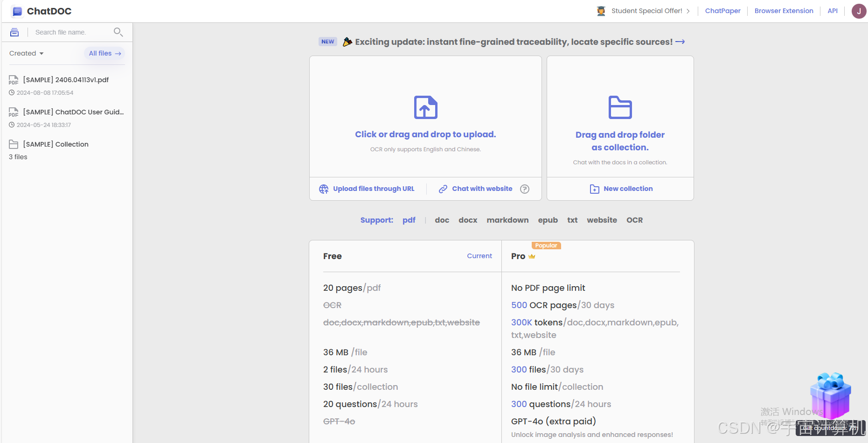Click '20 pages/pdf' text
This screenshot has width=868, height=443.
click(x=352, y=288)
